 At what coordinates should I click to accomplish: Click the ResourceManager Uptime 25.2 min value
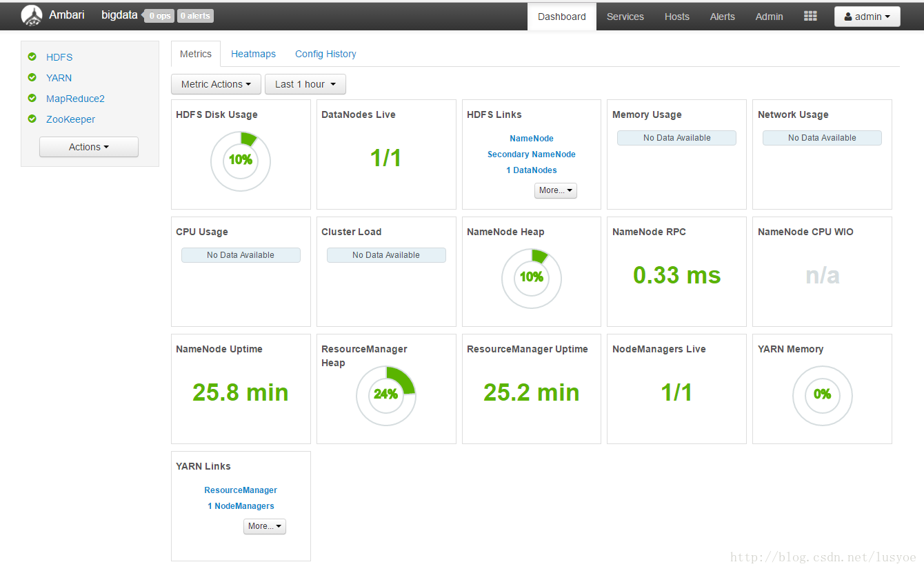(532, 392)
